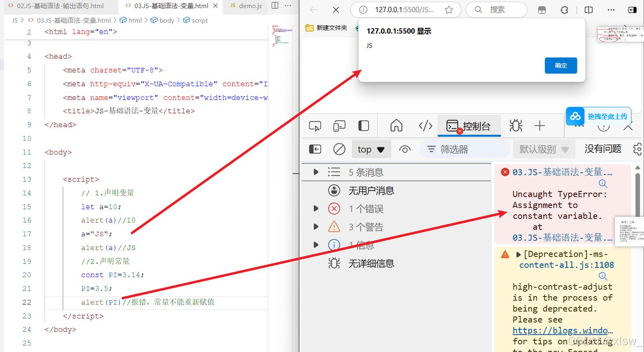
Task: Expand the 1 error console group
Action: pos(316,209)
